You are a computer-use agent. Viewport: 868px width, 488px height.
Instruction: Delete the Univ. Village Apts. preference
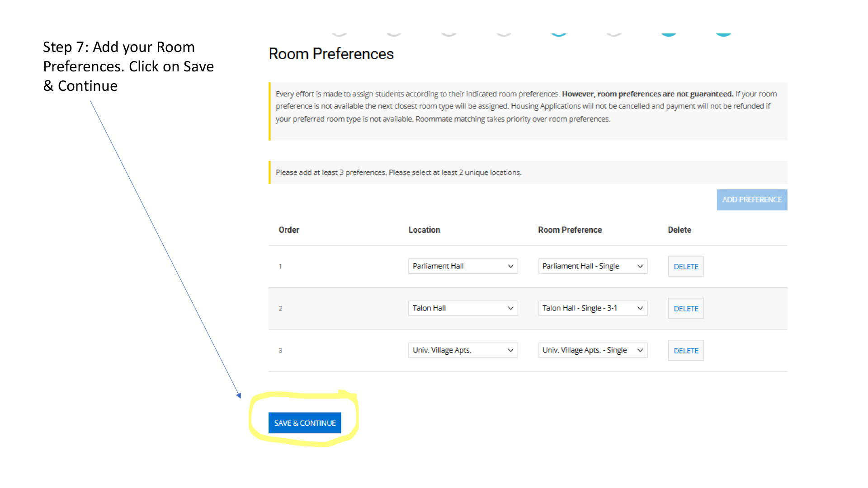tap(685, 351)
